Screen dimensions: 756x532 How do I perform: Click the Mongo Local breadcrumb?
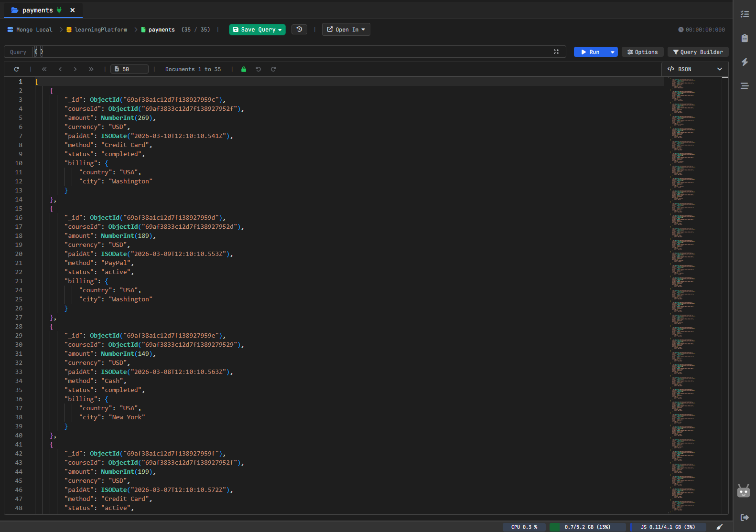coord(30,30)
